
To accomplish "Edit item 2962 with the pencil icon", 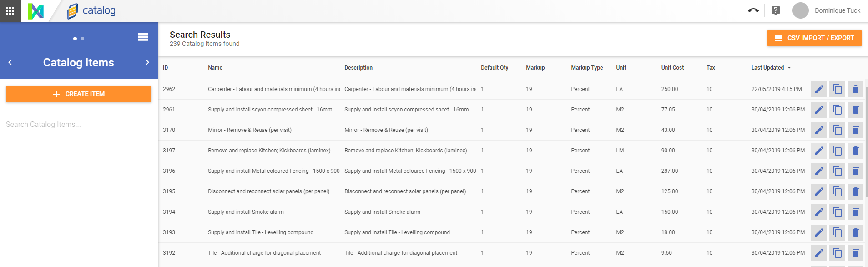I will tap(819, 89).
